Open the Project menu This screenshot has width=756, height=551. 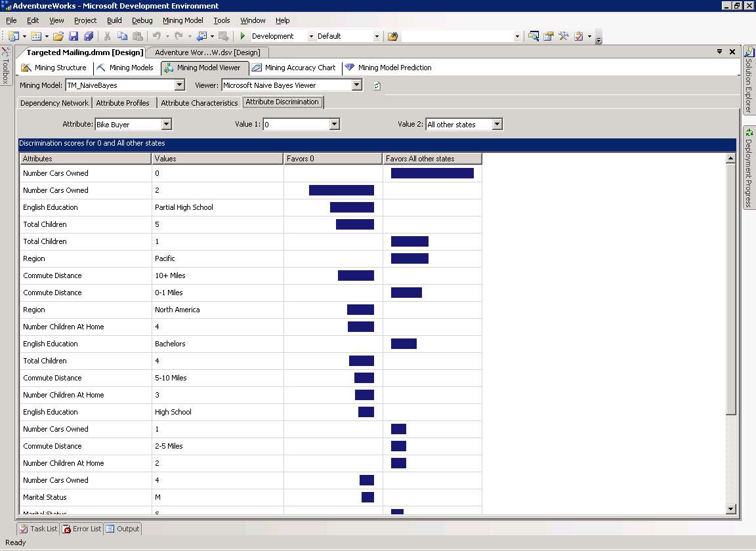pos(85,20)
